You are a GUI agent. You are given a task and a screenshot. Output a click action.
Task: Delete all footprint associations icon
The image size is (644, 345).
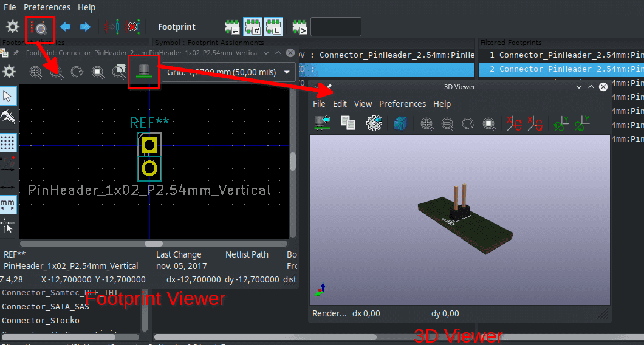132,27
